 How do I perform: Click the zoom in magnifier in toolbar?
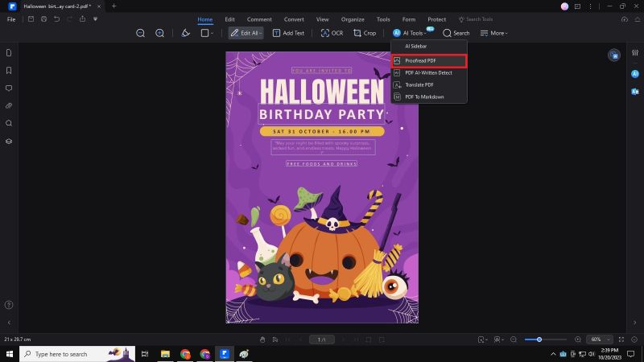click(x=159, y=33)
